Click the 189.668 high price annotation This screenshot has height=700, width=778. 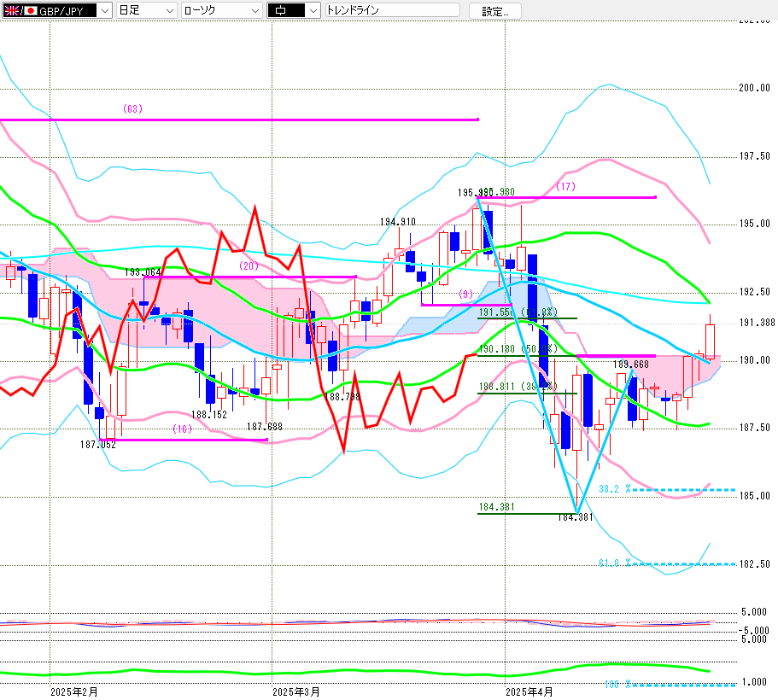[x=630, y=365]
